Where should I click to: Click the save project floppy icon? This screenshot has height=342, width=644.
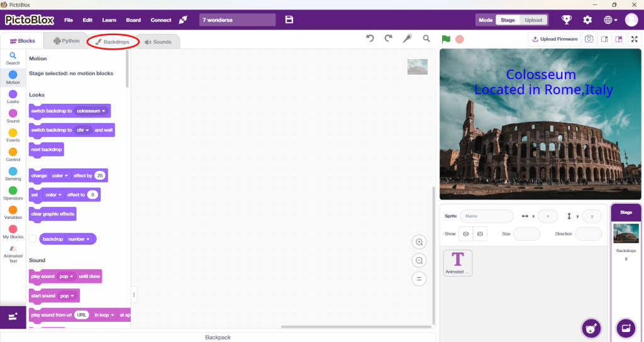289,19
